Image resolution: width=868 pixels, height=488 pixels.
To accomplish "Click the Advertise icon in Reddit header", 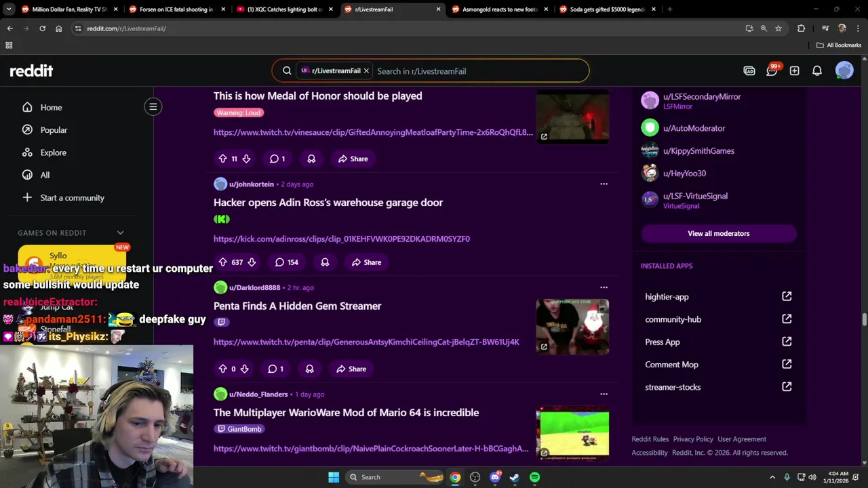I will point(749,70).
